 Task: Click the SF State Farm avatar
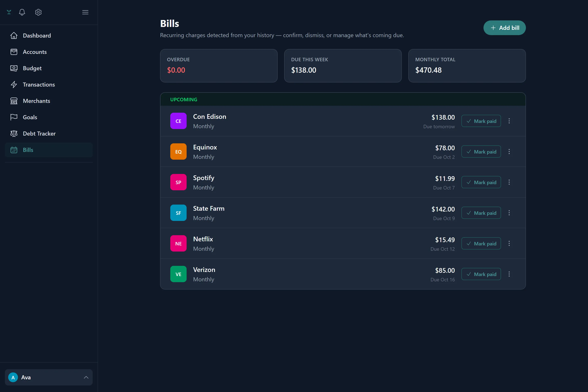[178, 213]
